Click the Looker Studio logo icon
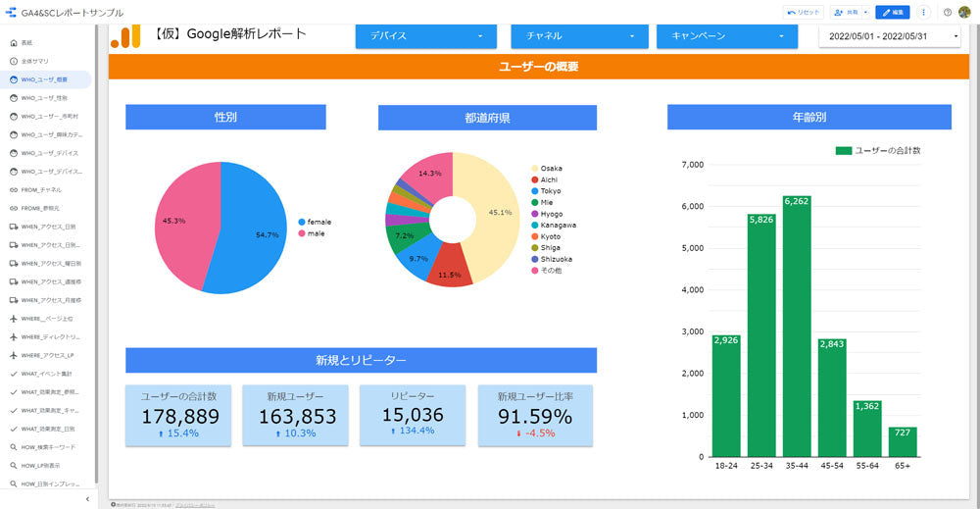The width and height of the screenshot is (980, 509). pos(11,13)
